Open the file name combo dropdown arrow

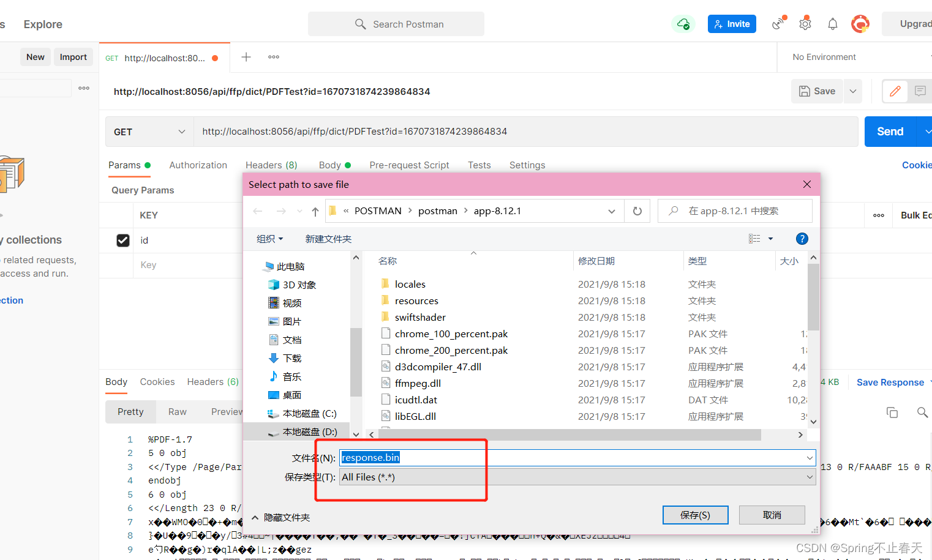[810, 458]
